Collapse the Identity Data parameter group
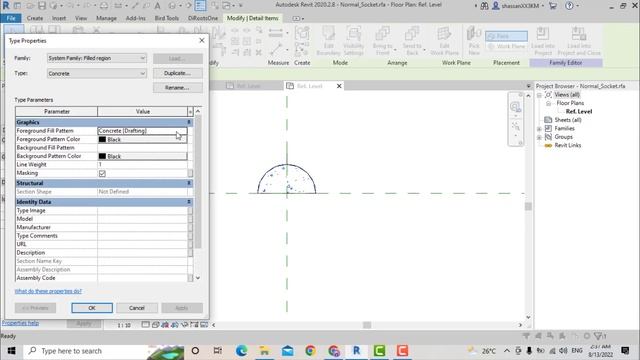Screen dimensions: 640x360 [189, 202]
